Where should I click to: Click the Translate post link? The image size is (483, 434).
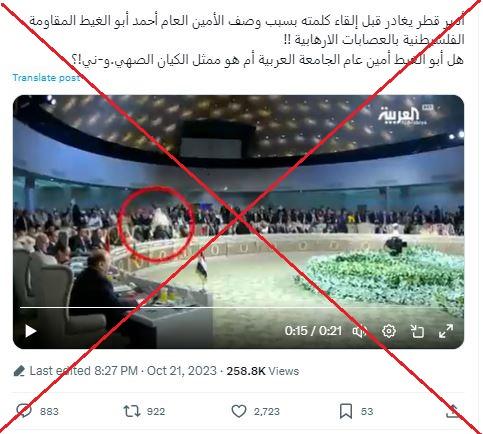tap(46, 78)
